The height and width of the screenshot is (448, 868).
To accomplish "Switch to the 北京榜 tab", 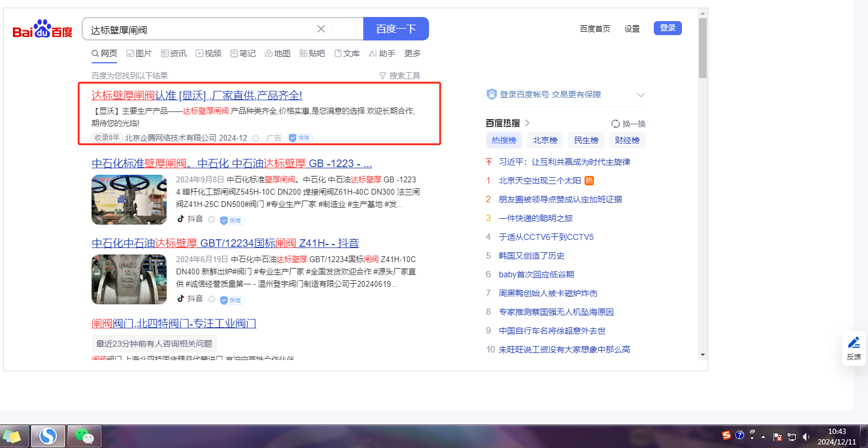I will 545,140.
